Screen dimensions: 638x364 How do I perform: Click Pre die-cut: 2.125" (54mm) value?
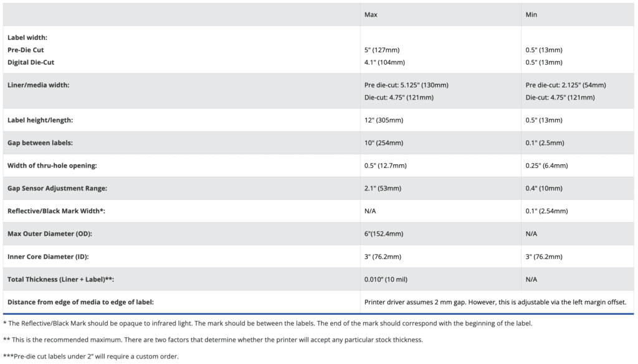pyautogui.click(x=566, y=85)
